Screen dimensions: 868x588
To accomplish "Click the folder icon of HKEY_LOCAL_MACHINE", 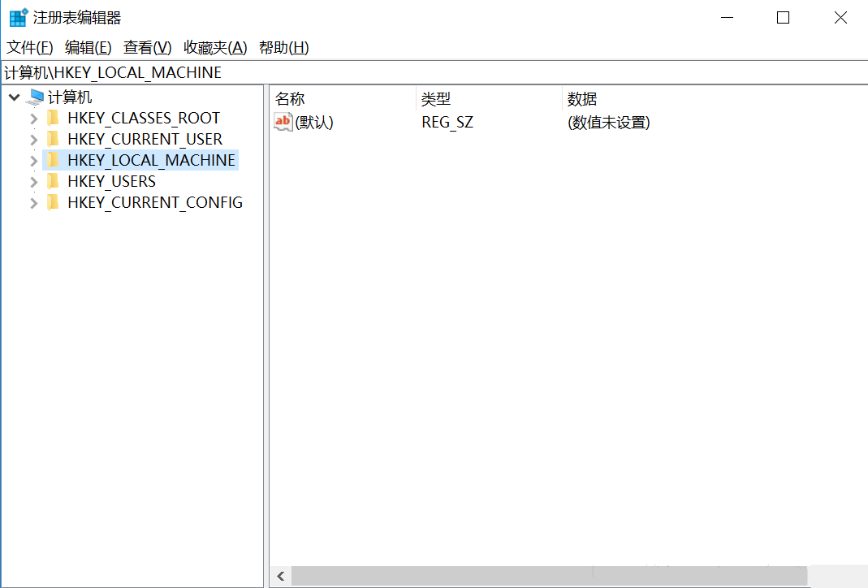I will point(52,159).
